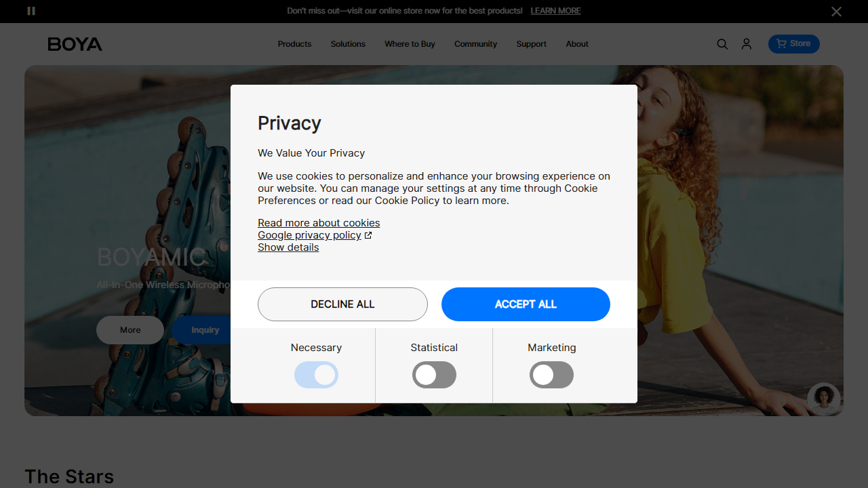Click the ACCEPT ALL button
Viewport: 868px width, 488px height.
coord(526,304)
